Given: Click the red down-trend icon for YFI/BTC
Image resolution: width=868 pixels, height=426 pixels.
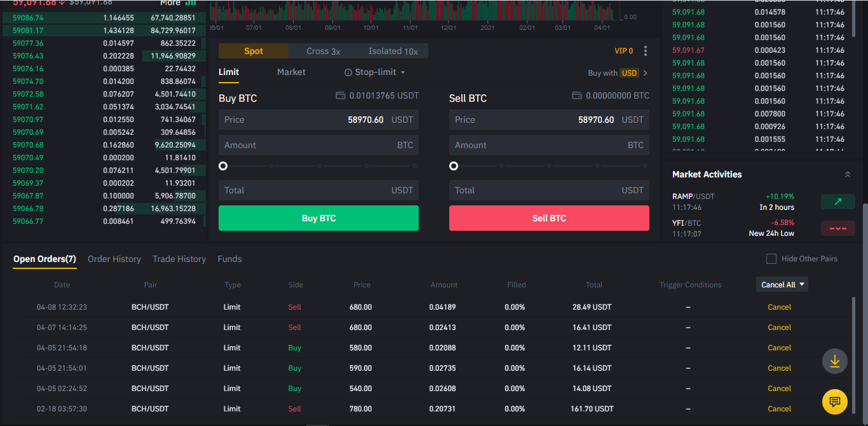Looking at the screenshot, I should [x=837, y=228].
